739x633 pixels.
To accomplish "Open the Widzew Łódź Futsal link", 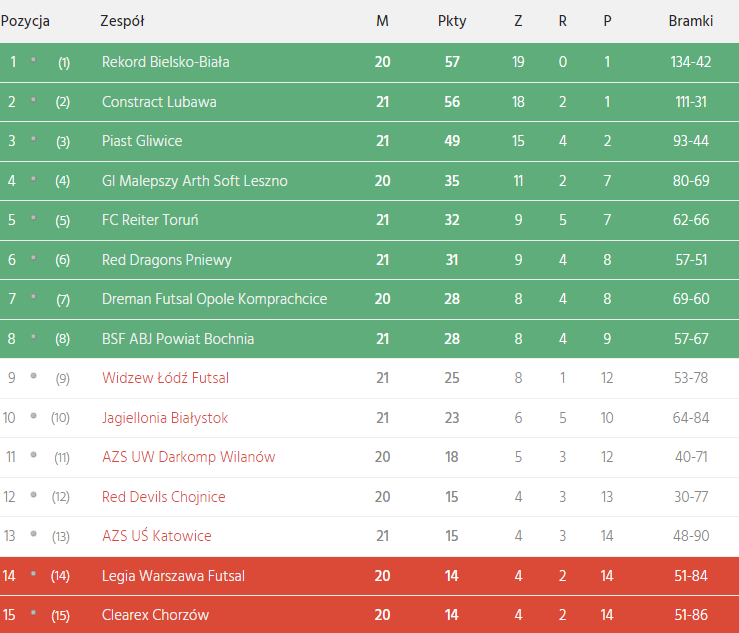I will click(165, 378).
